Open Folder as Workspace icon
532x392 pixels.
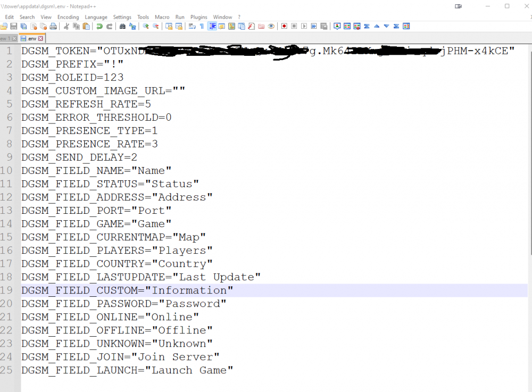[261, 27]
